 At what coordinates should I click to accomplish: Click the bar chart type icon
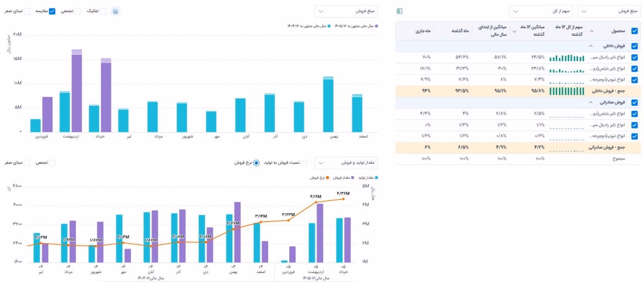[115, 11]
